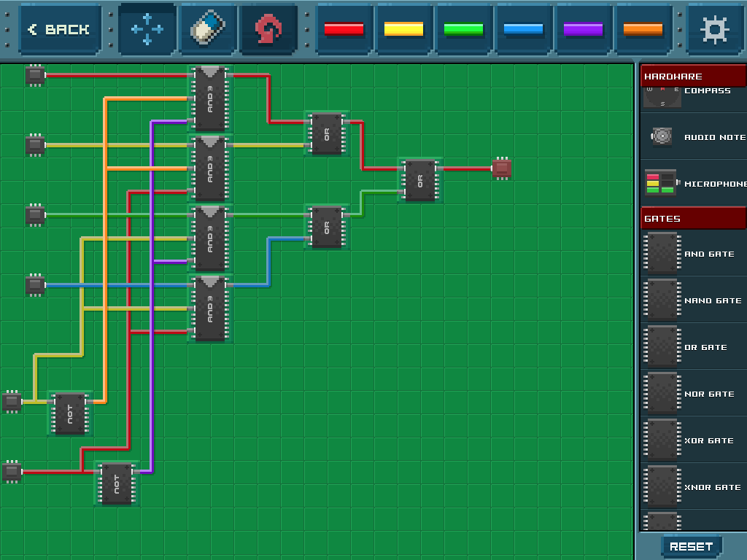Pick the Audio Note hardware component
The width and height of the screenshot is (747, 560).
click(x=662, y=137)
